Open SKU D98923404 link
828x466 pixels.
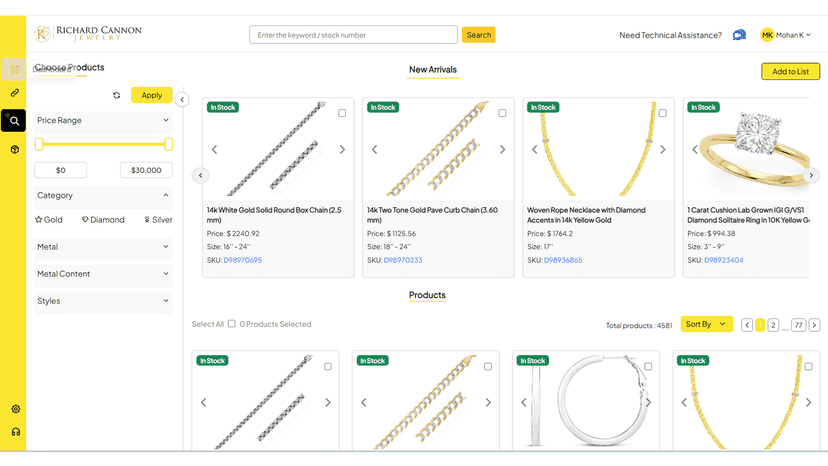point(723,260)
